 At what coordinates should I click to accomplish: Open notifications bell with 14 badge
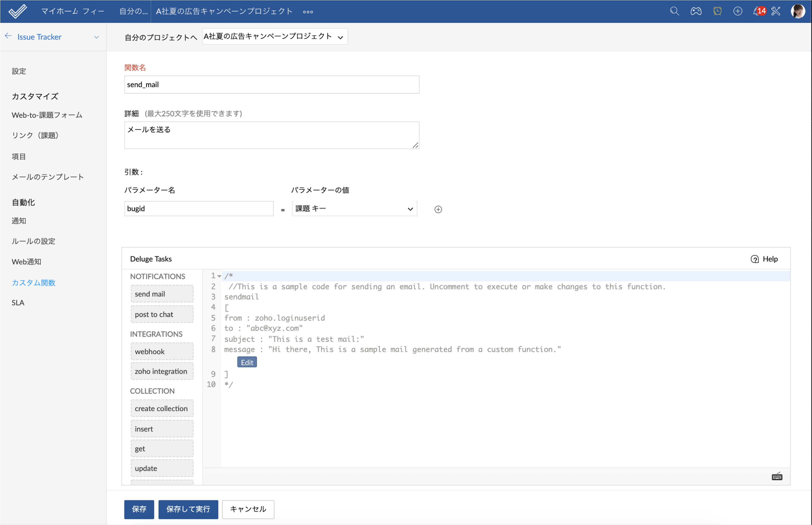click(x=759, y=11)
